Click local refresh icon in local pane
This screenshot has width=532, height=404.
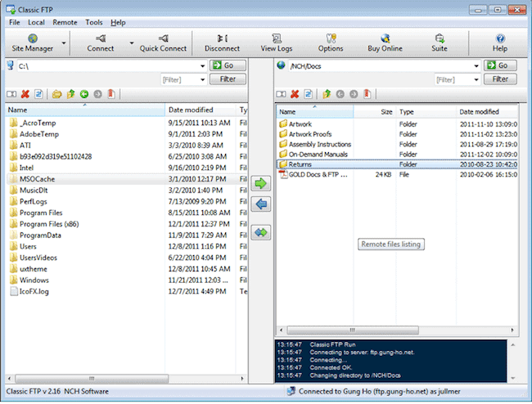coord(38,94)
